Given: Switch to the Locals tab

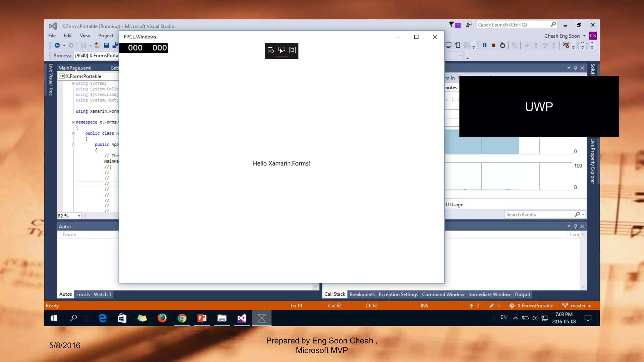Looking at the screenshot, I should 83,294.
